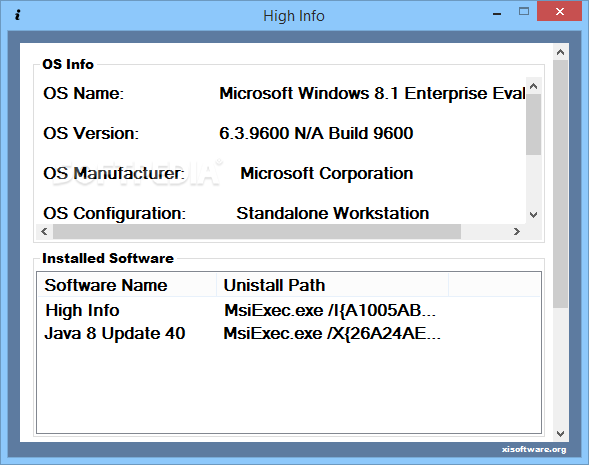
Task: Open the xisoftware.org link
Action: (x=534, y=449)
